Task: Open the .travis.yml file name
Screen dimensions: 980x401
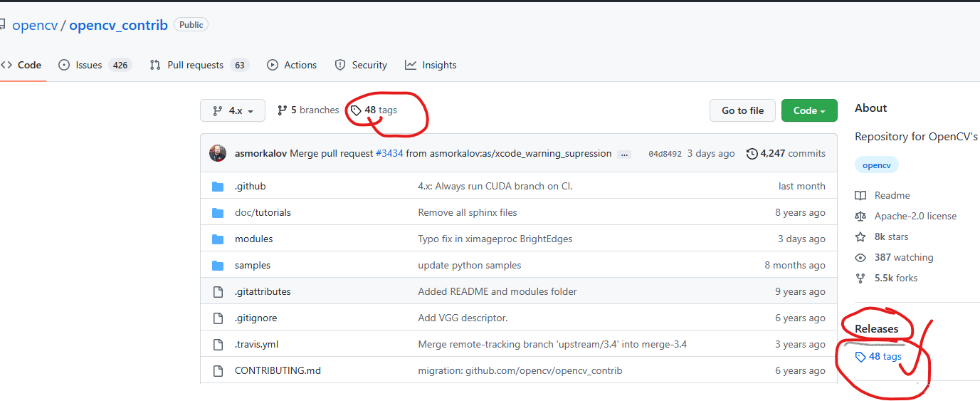Action: tap(256, 345)
